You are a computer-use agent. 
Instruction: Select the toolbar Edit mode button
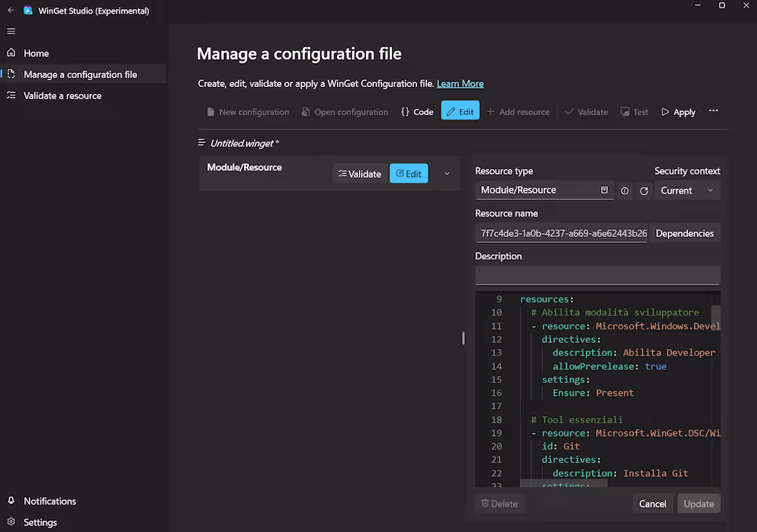(460, 110)
